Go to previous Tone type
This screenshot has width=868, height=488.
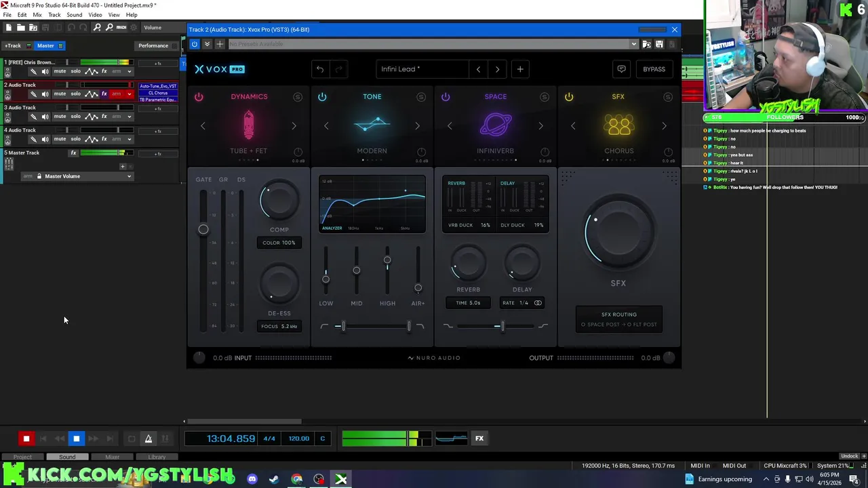pos(326,126)
